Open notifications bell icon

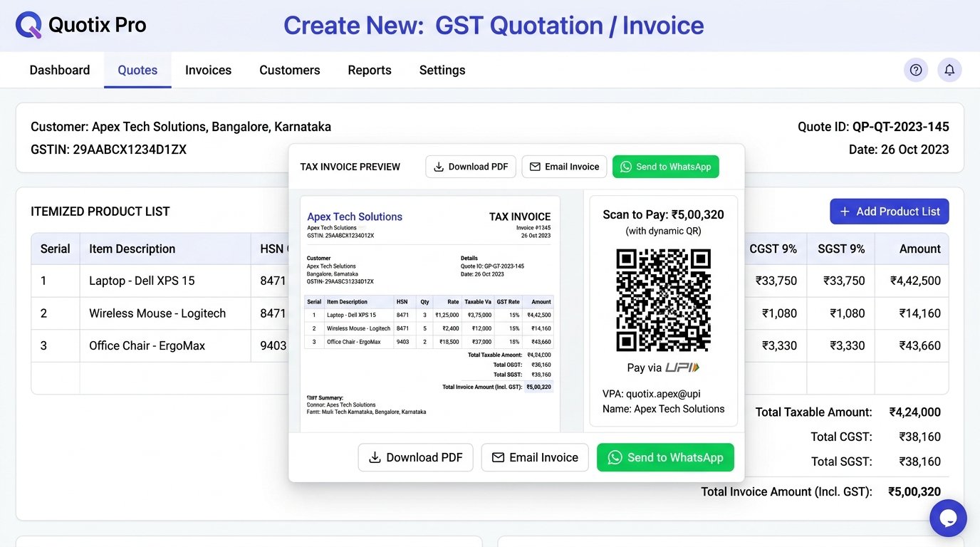pyautogui.click(x=950, y=70)
